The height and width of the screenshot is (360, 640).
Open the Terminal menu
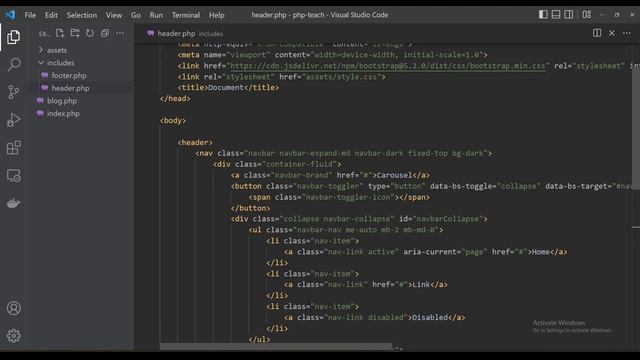pyautogui.click(x=186, y=15)
